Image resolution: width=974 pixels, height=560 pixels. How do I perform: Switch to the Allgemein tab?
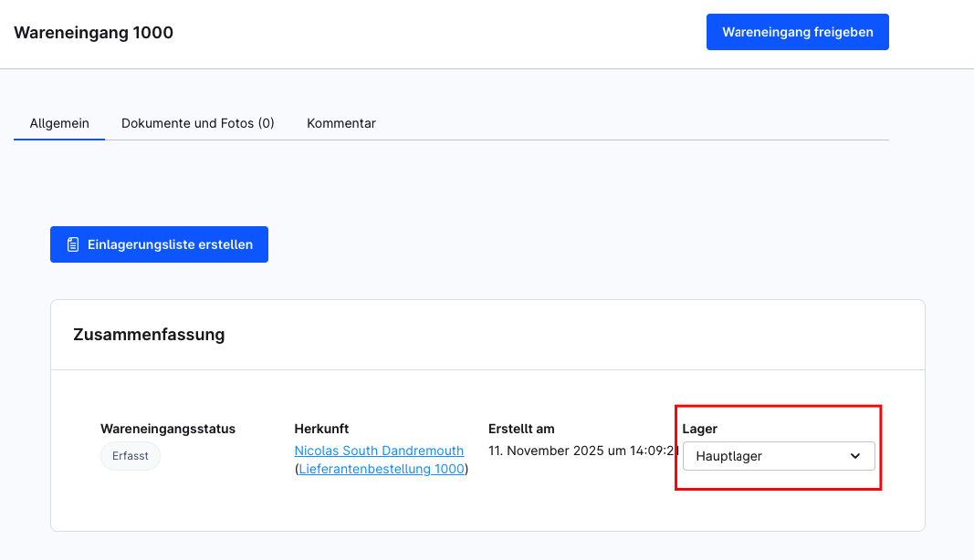pyautogui.click(x=59, y=123)
